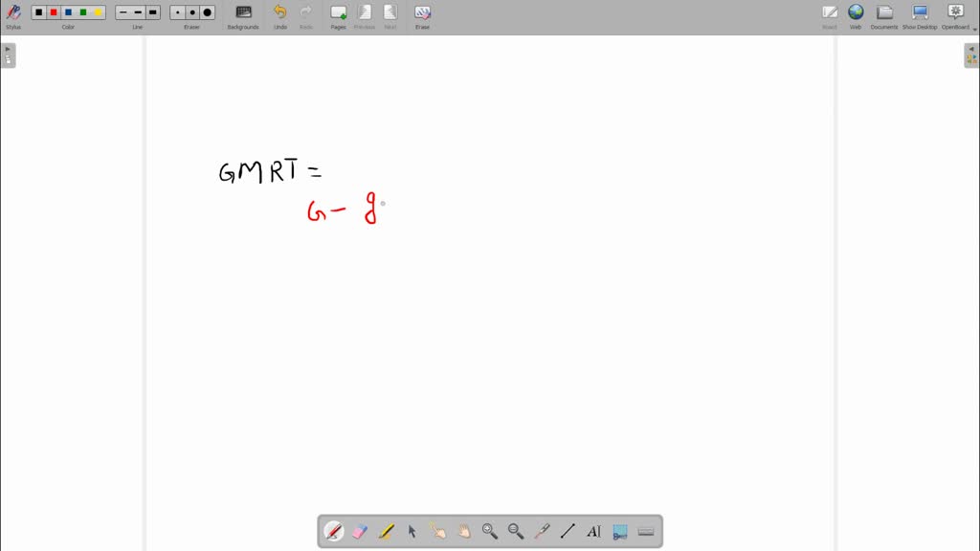Choose the Draw Line tool

coord(568,532)
